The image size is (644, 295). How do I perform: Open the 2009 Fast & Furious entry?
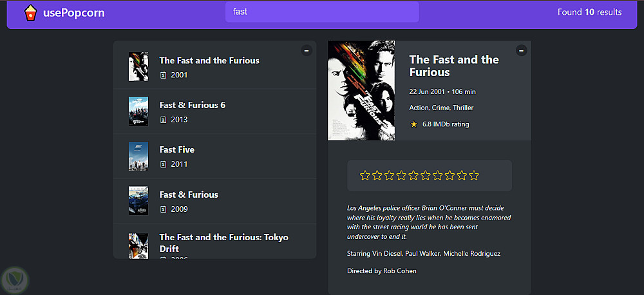[x=189, y=195]
